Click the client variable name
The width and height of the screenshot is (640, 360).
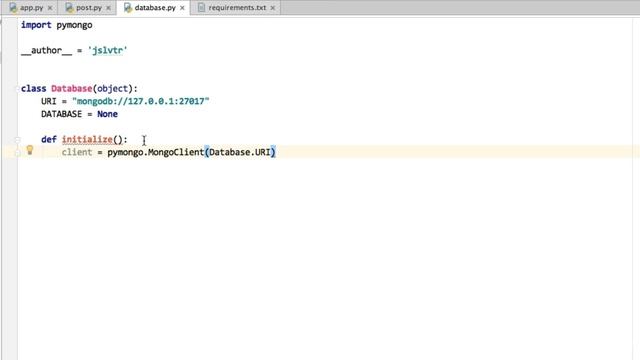(x=77, y=152)
